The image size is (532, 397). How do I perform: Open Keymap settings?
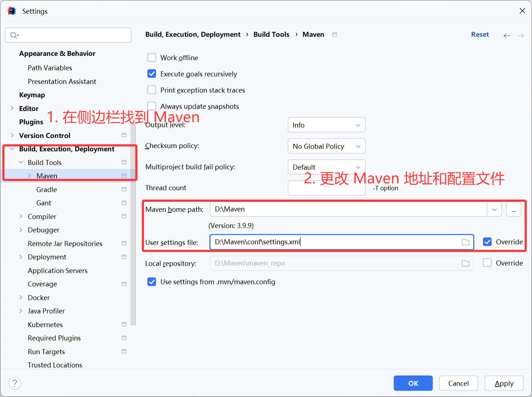pyautogui.click(x=32, y=95)
